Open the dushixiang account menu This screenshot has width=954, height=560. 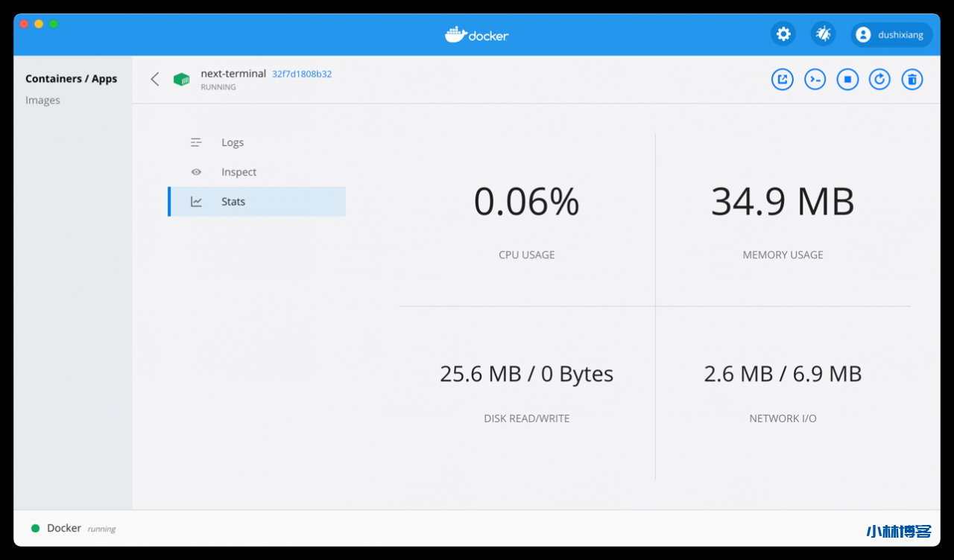click(891, 35)
